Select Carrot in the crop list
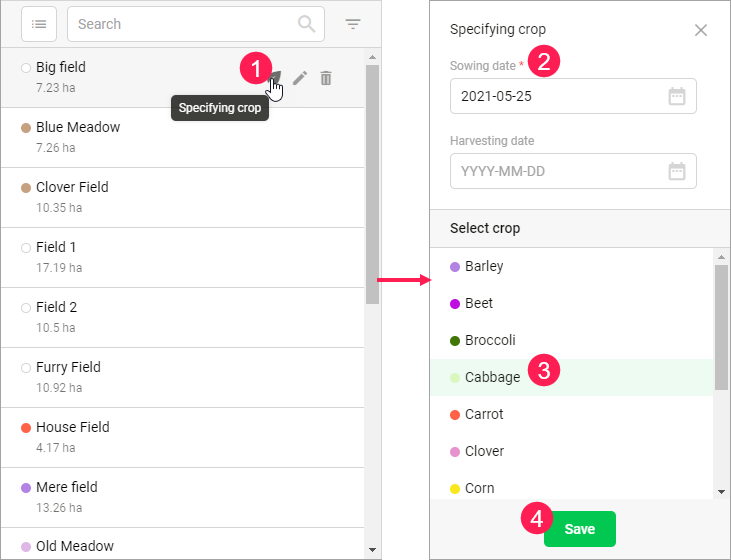The image size is (731, 560). click(484, 414)
